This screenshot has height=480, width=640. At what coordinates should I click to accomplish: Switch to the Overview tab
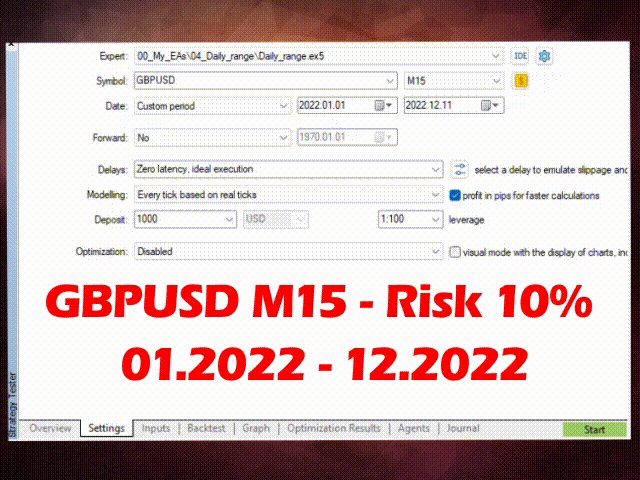click(x=50, y=428)
